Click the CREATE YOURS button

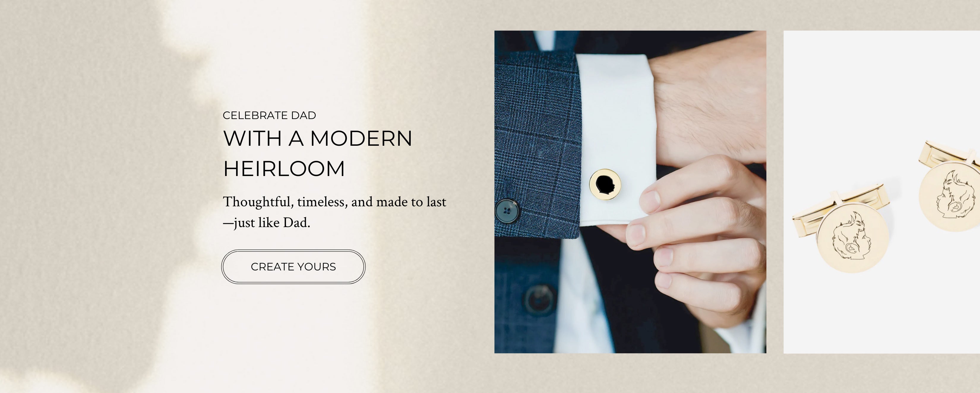coord(293,267)
